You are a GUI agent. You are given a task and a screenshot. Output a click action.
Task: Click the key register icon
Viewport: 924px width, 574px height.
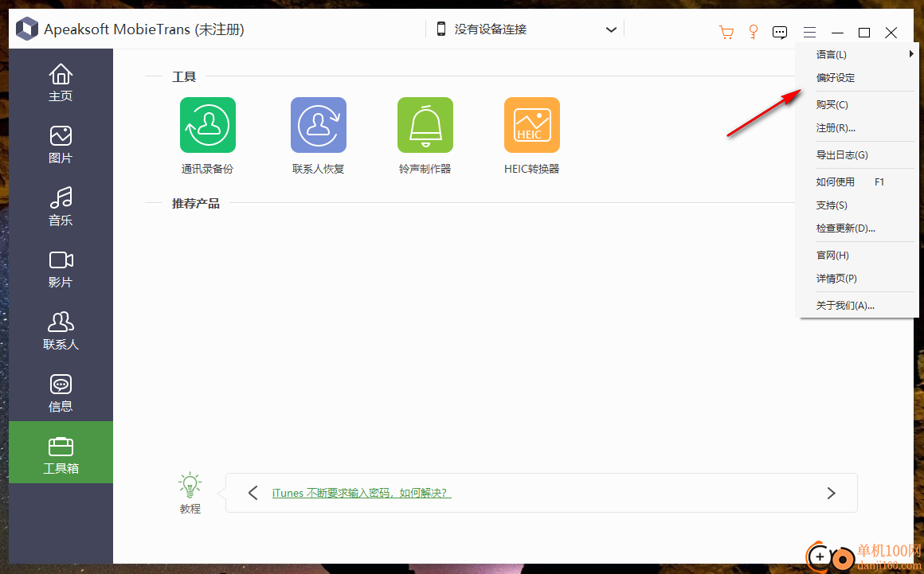pyautogui.click(x=753, y=32)
